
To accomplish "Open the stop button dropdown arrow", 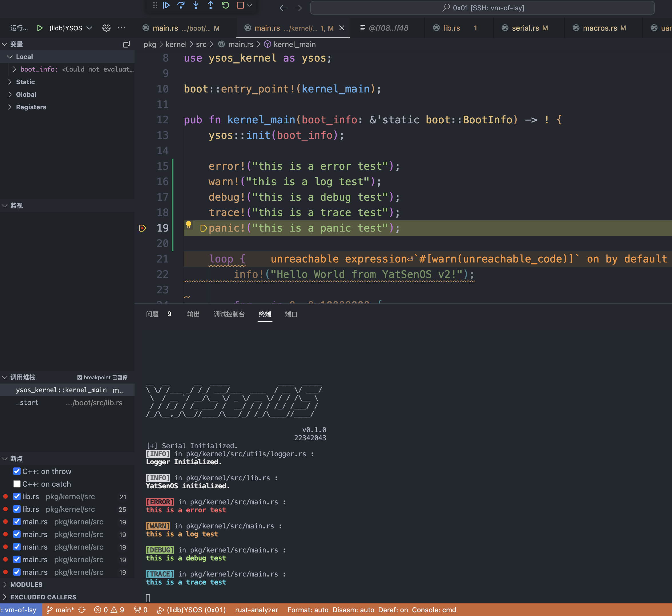I will point(250,5).
